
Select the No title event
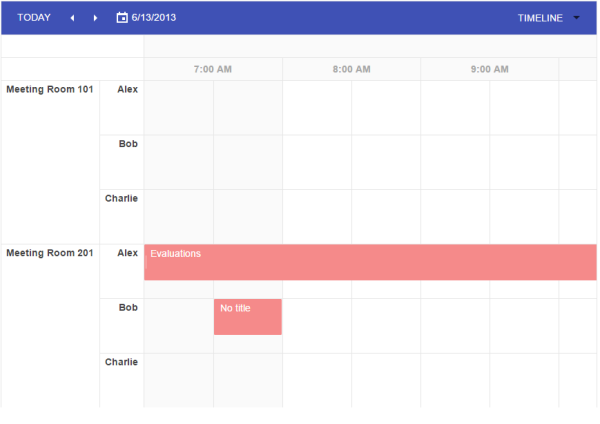(248, 317)
